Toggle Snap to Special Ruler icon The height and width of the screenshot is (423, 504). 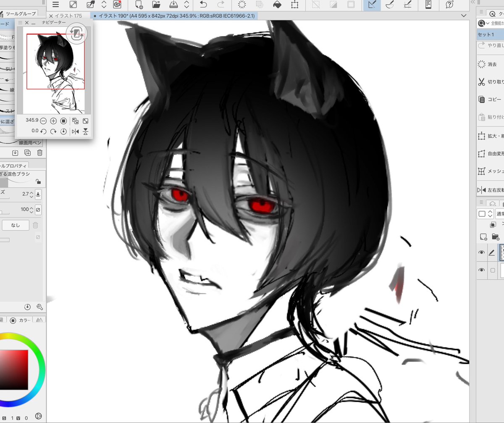point(389,5)
